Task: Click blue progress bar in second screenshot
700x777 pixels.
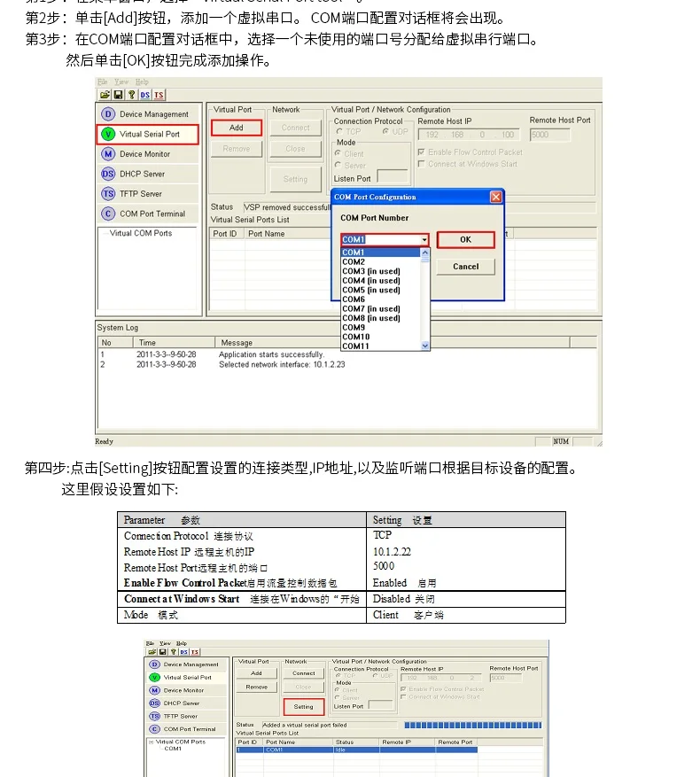Action: coord(473,725)
